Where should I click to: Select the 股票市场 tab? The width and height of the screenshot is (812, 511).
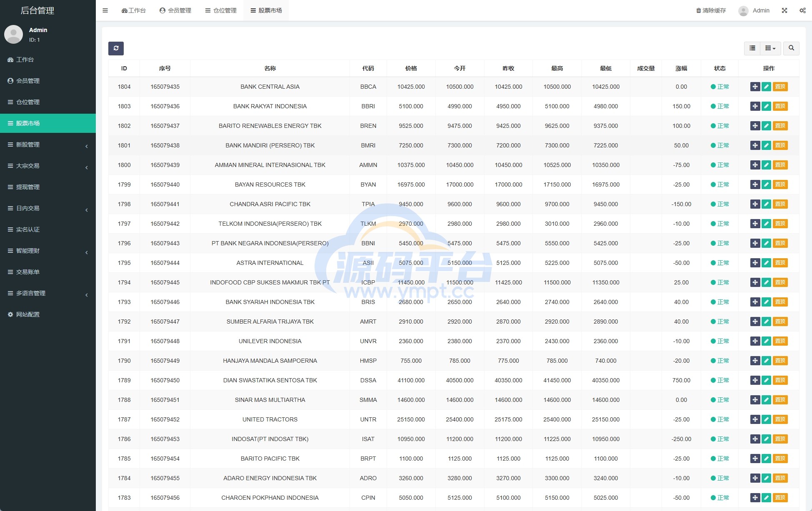[x=266, y=10]
